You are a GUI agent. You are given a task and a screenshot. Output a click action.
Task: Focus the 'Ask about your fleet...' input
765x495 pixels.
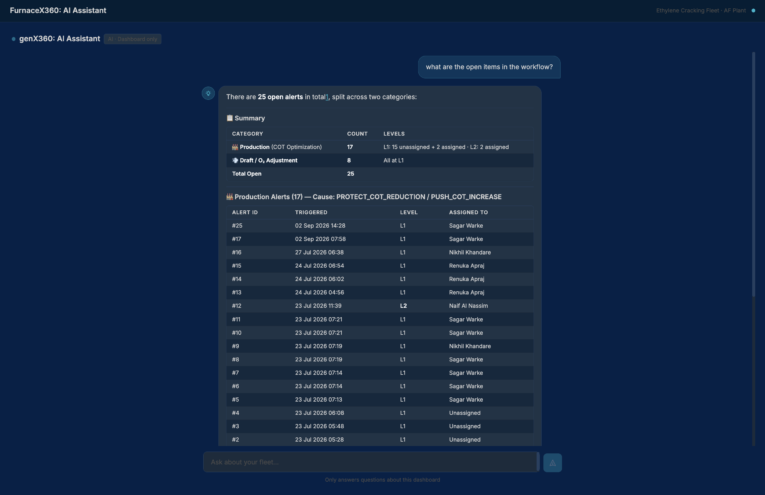point(371,462)
